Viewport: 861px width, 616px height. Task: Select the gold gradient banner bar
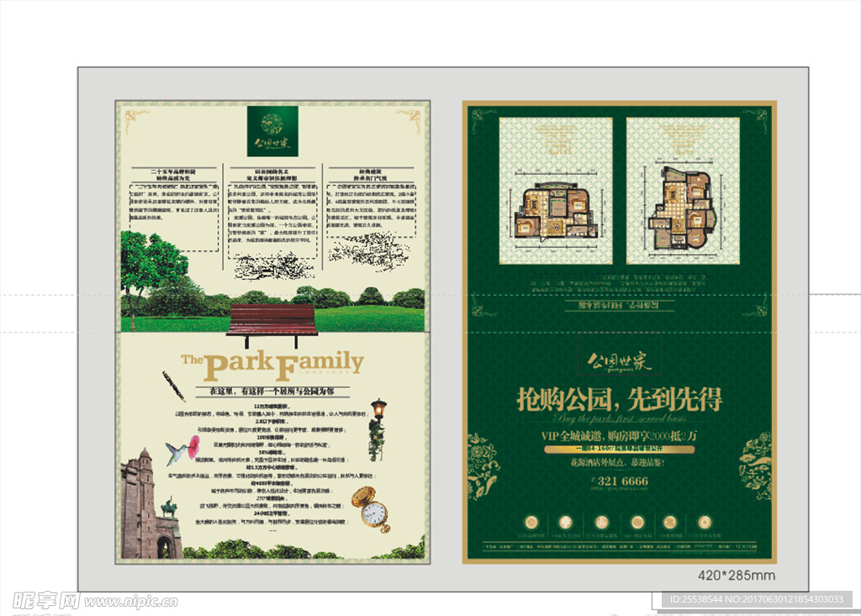point(619,450)
